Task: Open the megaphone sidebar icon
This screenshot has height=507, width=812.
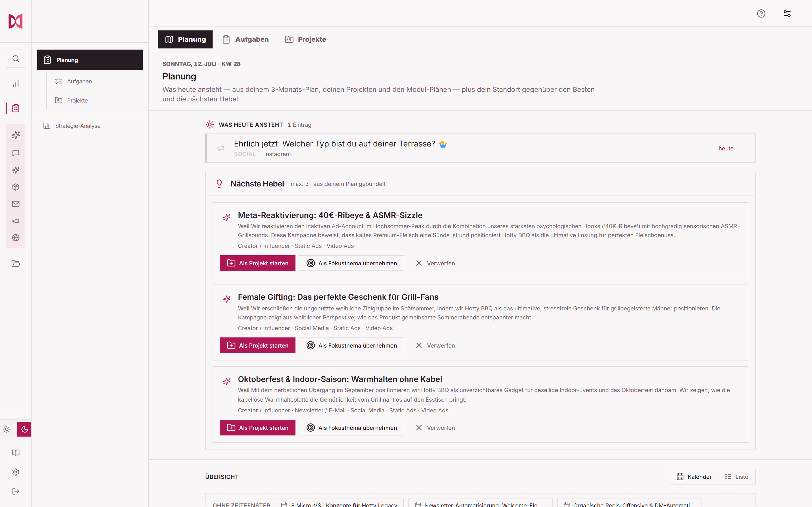Action: click(x=16, y=221)
